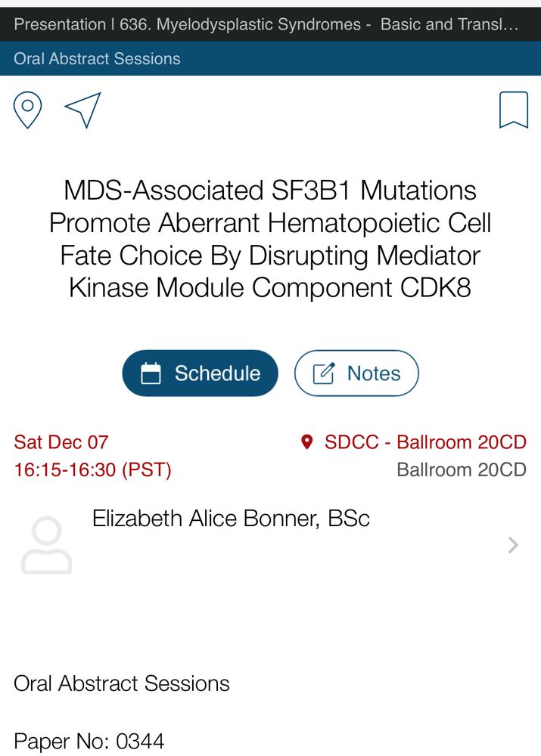Expand speaker details with the right chevron
The width and height of the screenshot is (541, 756).
point(513,545)
